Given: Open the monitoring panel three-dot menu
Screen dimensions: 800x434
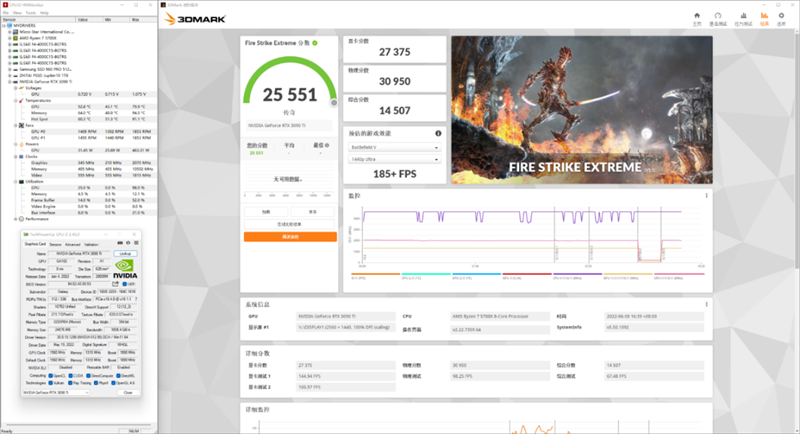Looking at the screenshot, I should (706, 195).
